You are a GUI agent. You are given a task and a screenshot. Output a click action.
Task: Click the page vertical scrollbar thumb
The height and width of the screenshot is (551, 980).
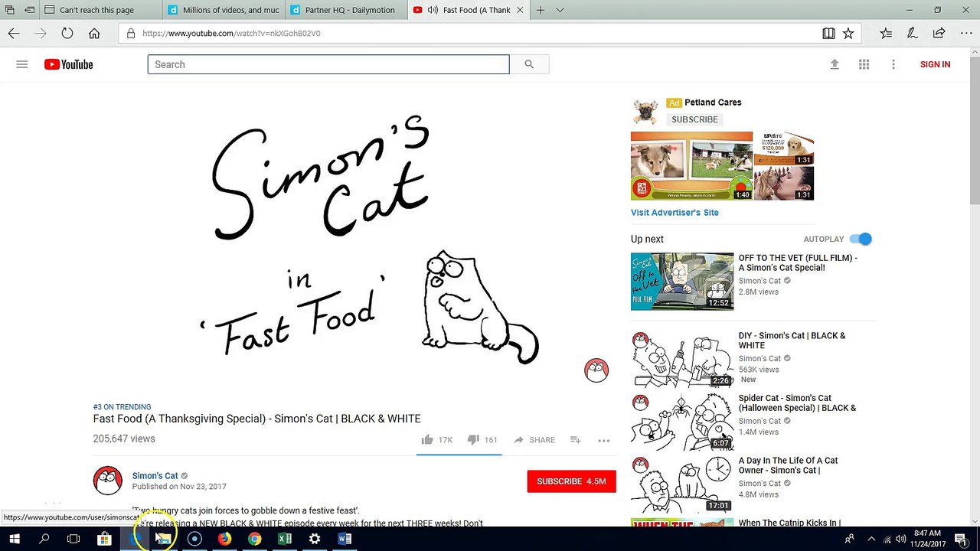pyautogui.click(x=974, y=130)
